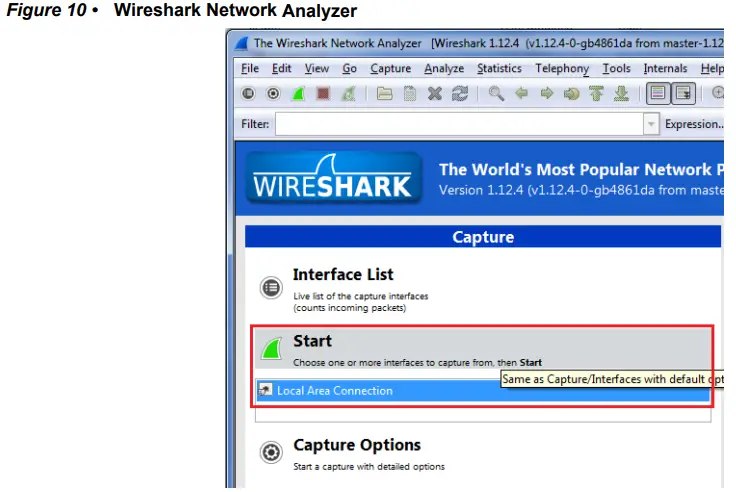Toggle auto scroll in live capture
The image size is (736, 492).
tap(683, 93)
